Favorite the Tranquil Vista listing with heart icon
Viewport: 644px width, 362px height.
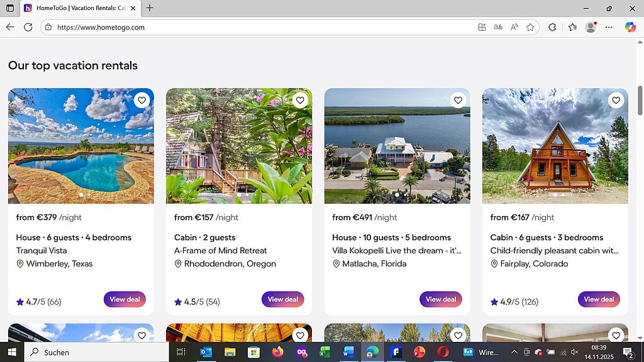pyautogui.click(x=142, y=100)
